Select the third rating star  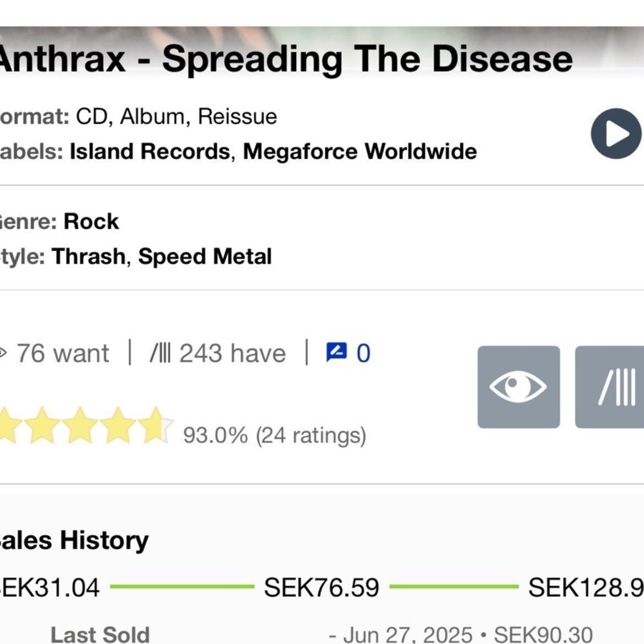(80, 425)
